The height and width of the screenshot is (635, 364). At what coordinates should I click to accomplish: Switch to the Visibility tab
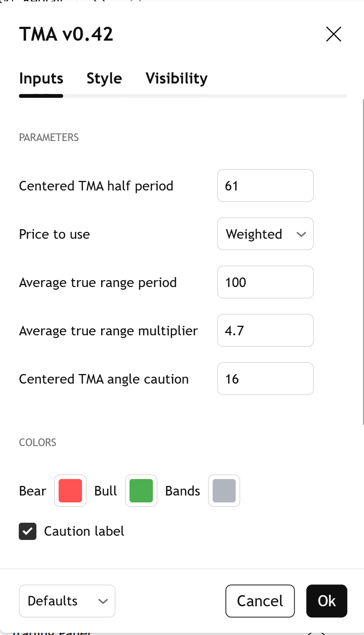coord(176,78)
